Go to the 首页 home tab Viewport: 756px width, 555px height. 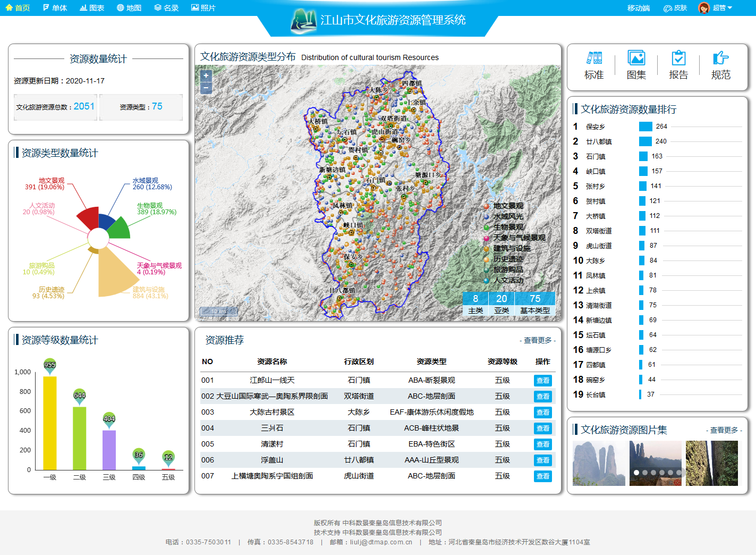(18, 8)
